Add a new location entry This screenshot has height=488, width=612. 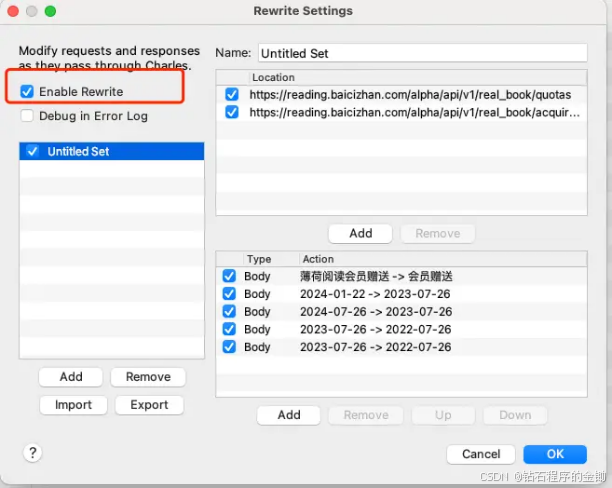pyautogui.click(x=360, y=233)
